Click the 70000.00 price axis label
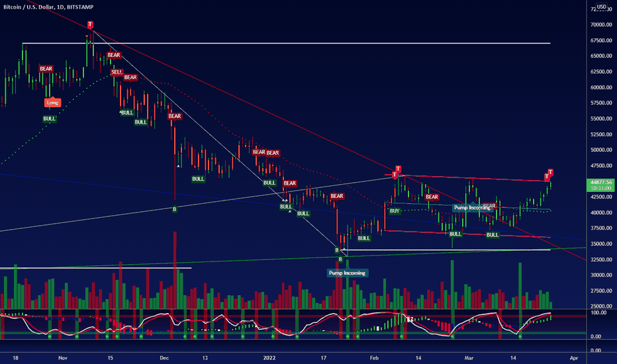The image size is (617, 364). point(601,24)
